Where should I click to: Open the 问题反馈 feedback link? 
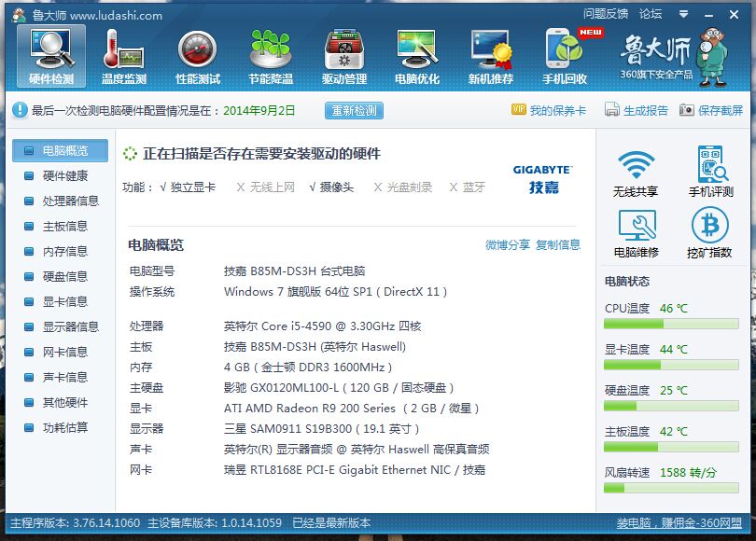[606, 14]
